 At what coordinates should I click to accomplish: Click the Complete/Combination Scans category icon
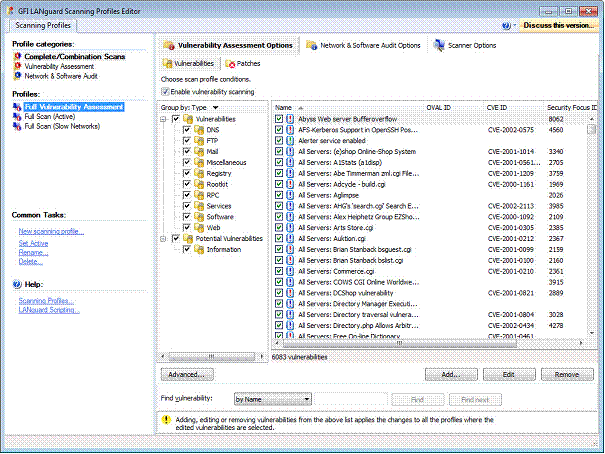17,56
